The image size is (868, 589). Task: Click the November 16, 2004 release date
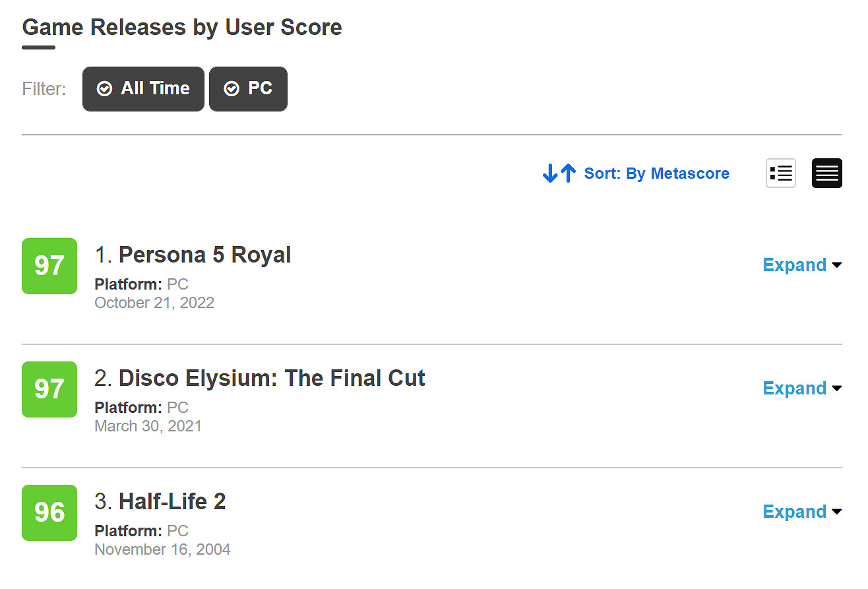[162, 549]
